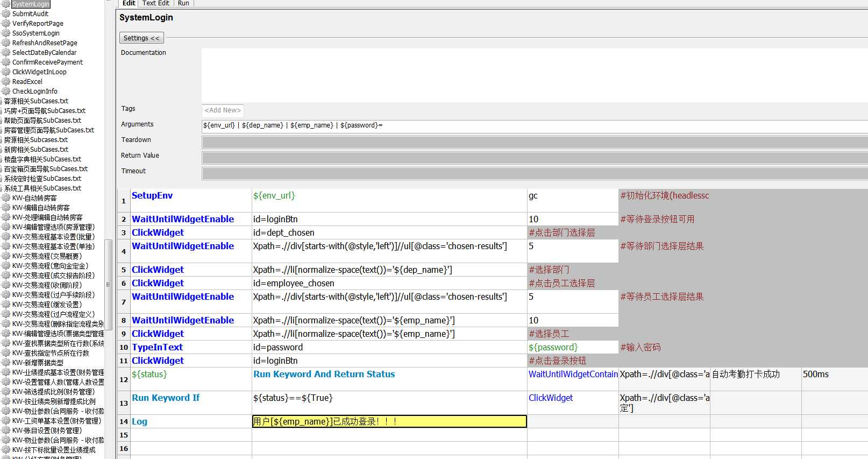Click the Return Value field
Image resolution: width=868 pixels, height=459 pixels.
click(x=535, y=158)
